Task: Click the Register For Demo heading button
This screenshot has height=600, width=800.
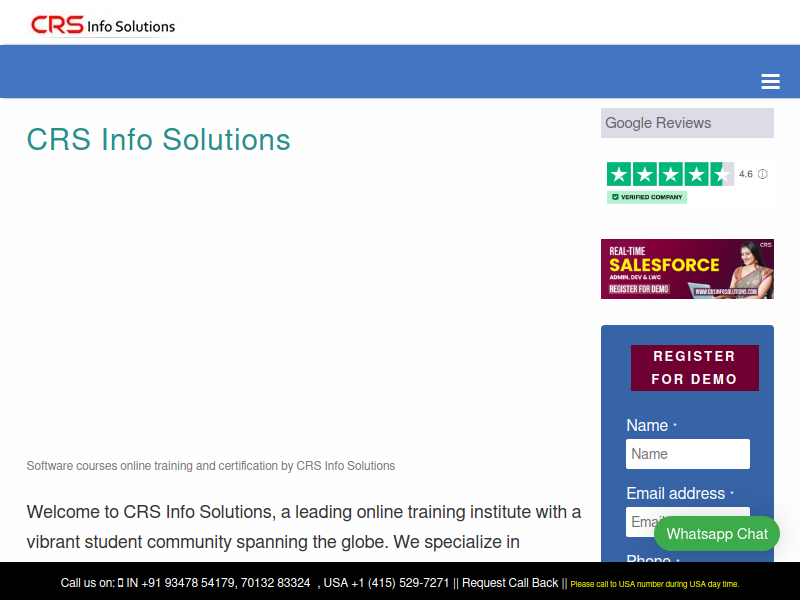Action: [694, 368]
